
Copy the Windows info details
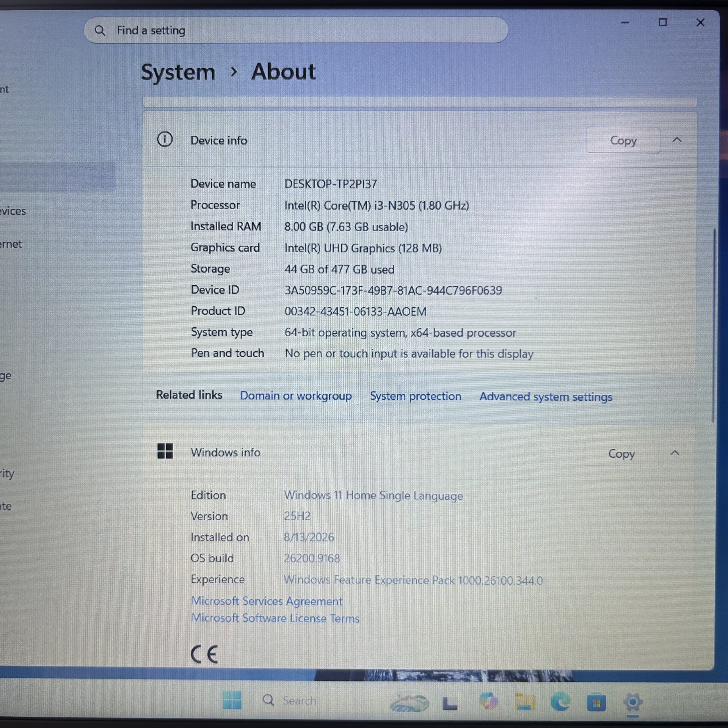pos(621,453)
